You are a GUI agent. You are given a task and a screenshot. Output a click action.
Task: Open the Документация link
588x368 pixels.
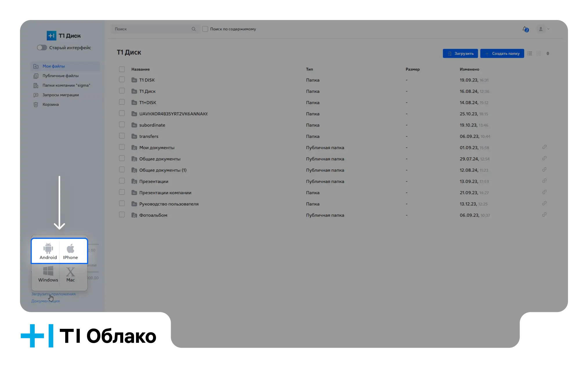point(46,301)
